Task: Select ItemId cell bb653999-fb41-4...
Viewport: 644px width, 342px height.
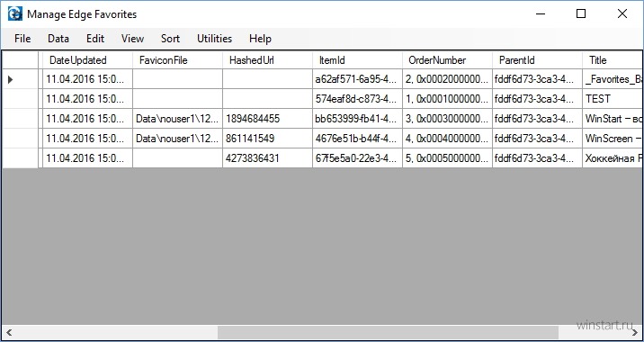Action: 358,119
